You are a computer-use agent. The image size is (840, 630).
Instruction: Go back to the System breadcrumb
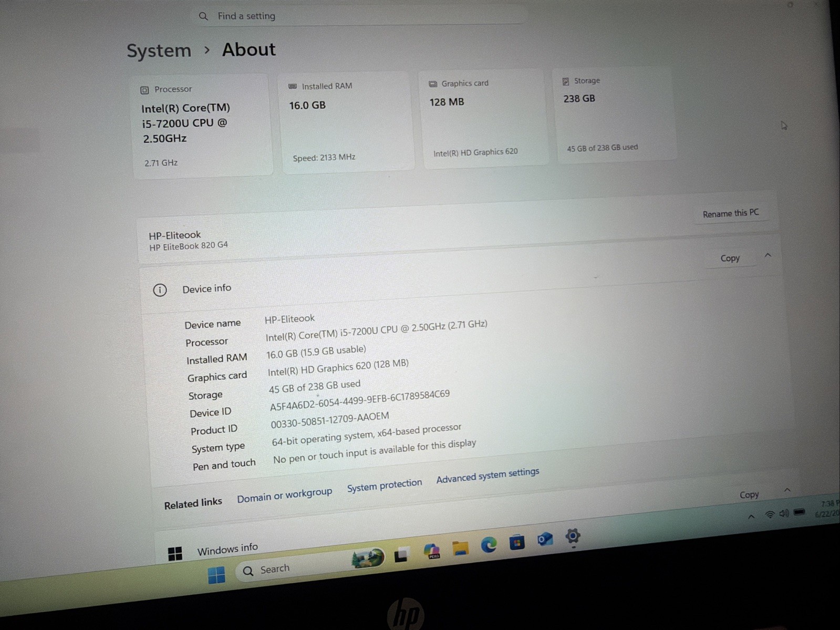[159, 50]
